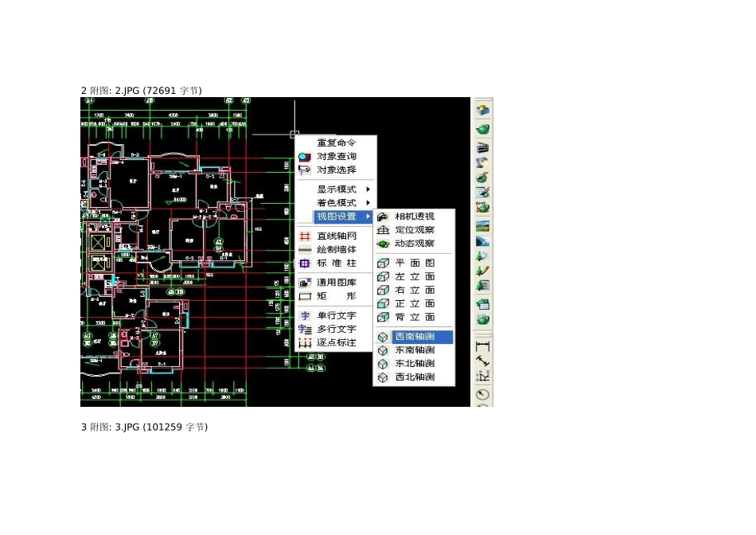Insert a 标准柱 standard column

coord(336,264)
